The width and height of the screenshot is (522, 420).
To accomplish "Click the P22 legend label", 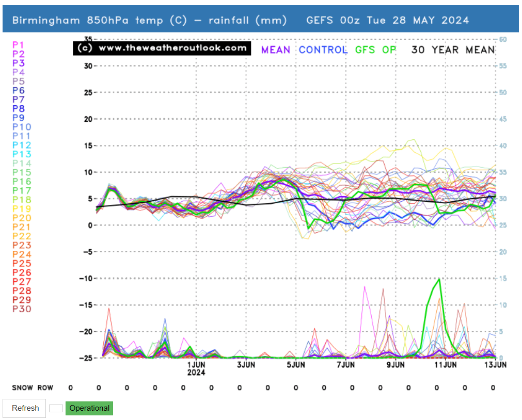I will [x=22, y=236].
